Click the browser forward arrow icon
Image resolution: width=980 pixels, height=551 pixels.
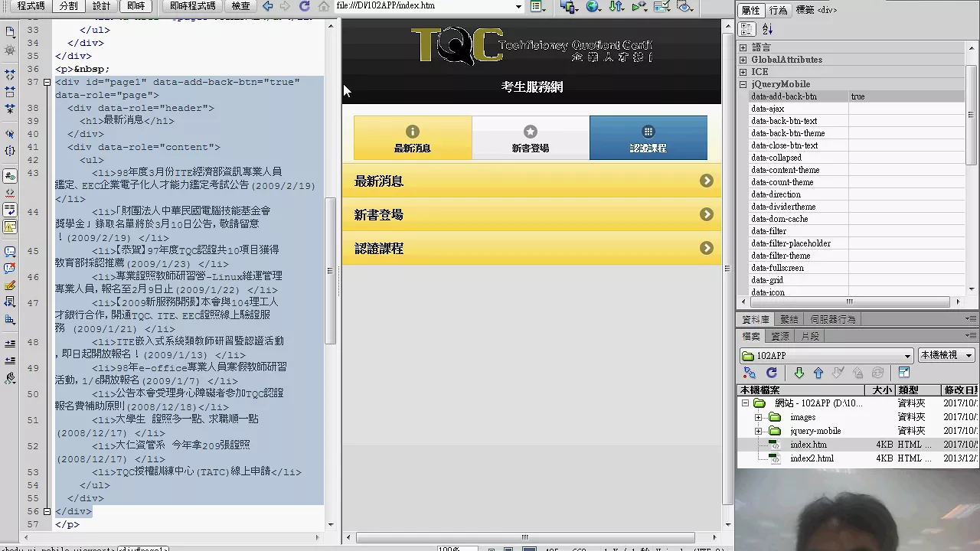(286, 6)
